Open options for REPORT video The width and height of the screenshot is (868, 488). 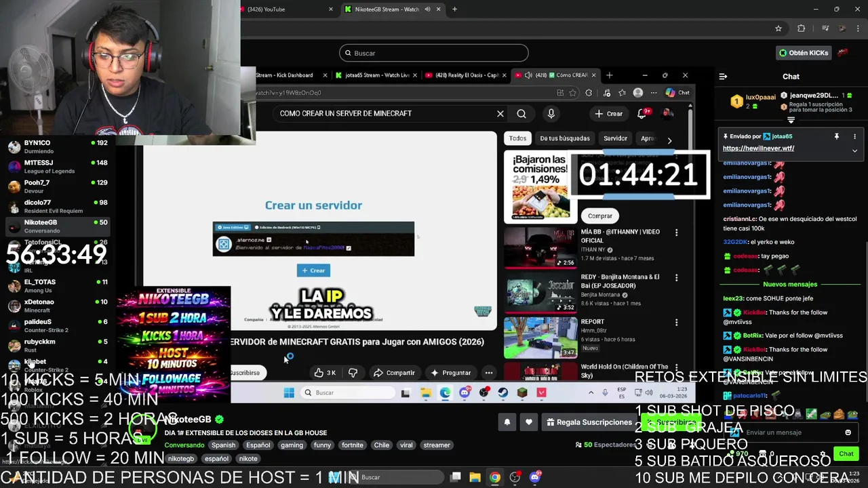[x=676, y=323]
